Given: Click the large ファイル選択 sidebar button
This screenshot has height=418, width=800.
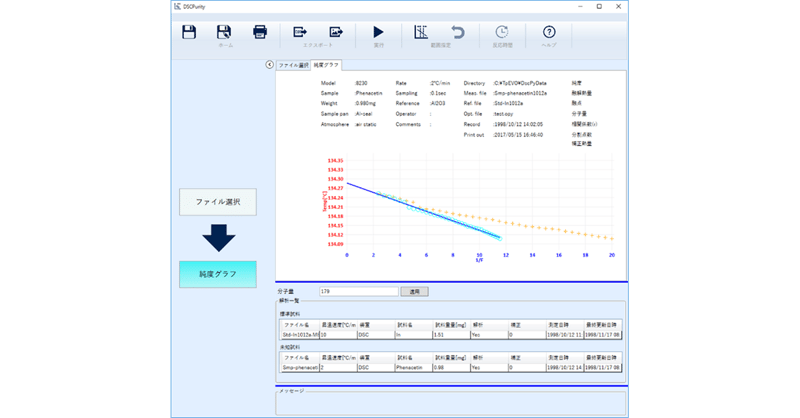Looking at the screenshot, I should coord(218,202).
